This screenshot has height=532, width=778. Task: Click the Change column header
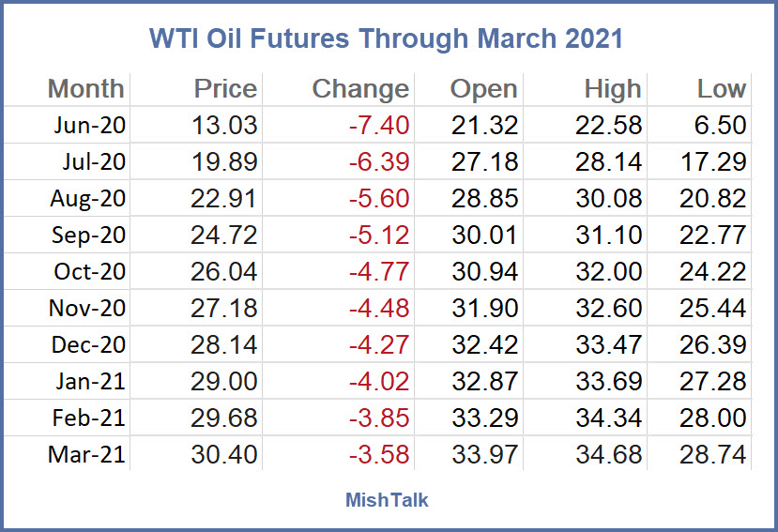coord(360,89)
